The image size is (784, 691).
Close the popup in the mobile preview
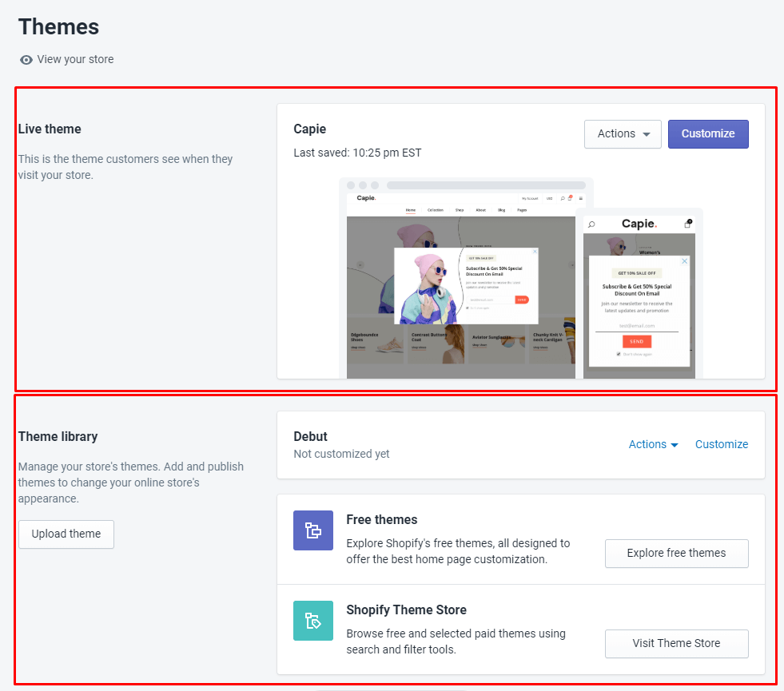[684, 261]
